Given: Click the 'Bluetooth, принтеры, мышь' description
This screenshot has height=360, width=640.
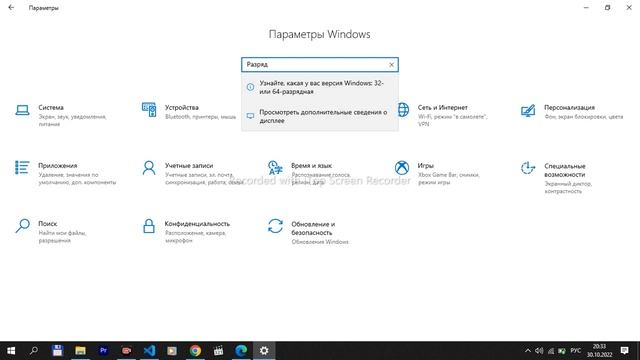Looking at the screenshot, I should pyautogui.click(x=200, y=117).
